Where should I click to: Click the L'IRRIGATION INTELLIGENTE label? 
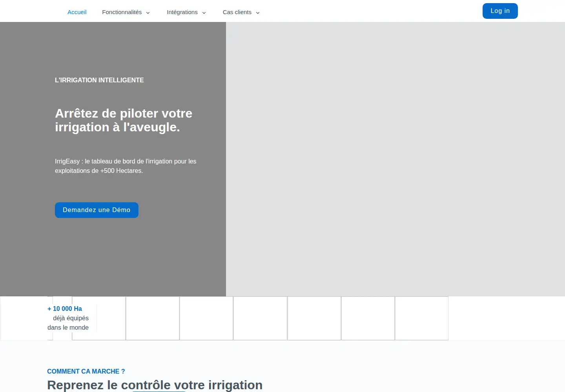pyautogui.click(x=99, y=80)
